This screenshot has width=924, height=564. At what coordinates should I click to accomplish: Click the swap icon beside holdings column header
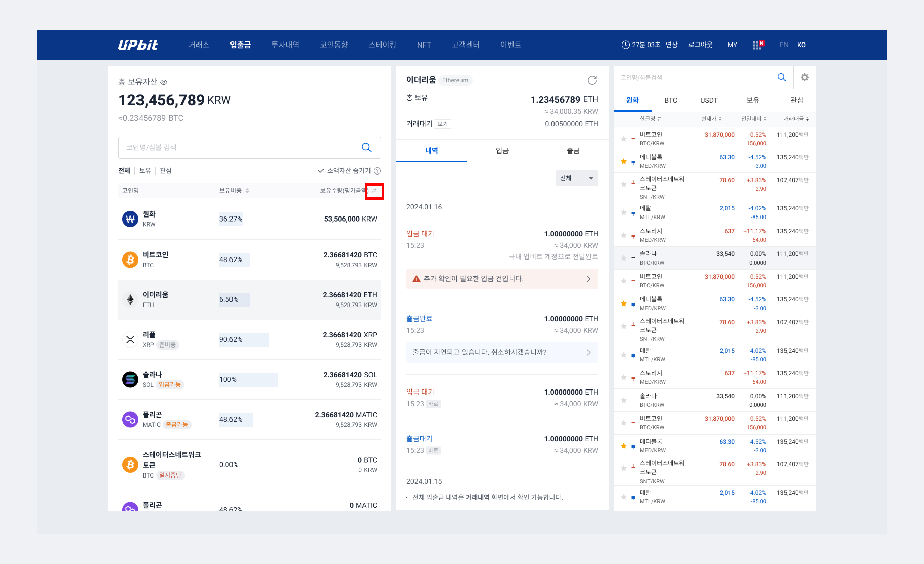click(x=374, y=191)
